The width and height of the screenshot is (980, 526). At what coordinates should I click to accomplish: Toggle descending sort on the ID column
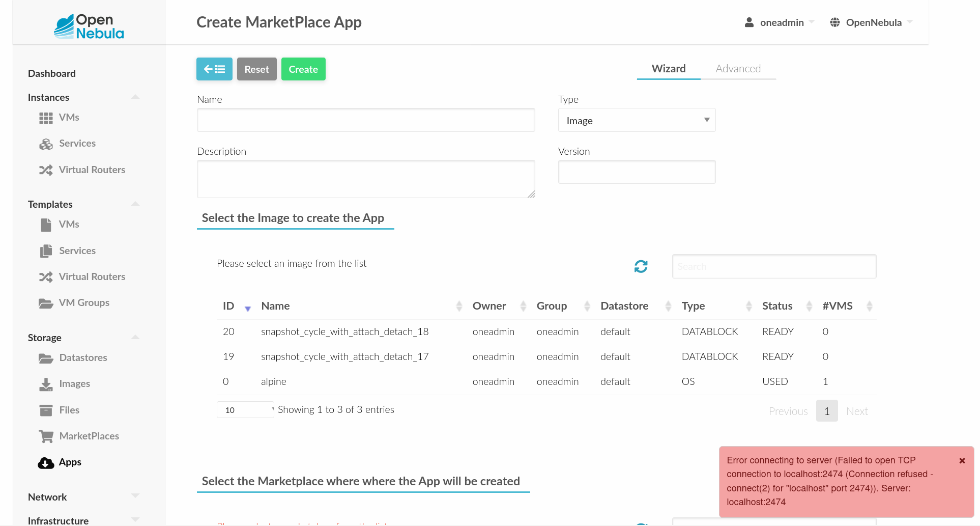[248, 308]
